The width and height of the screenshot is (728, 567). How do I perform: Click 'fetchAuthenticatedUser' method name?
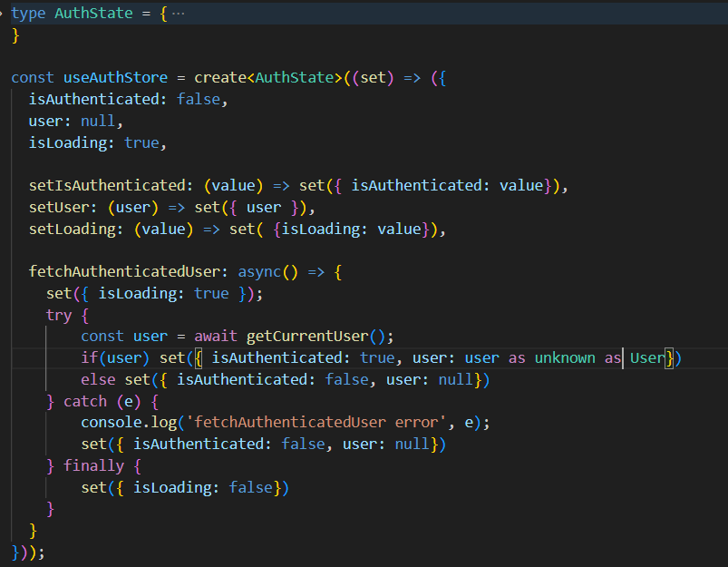124,271
